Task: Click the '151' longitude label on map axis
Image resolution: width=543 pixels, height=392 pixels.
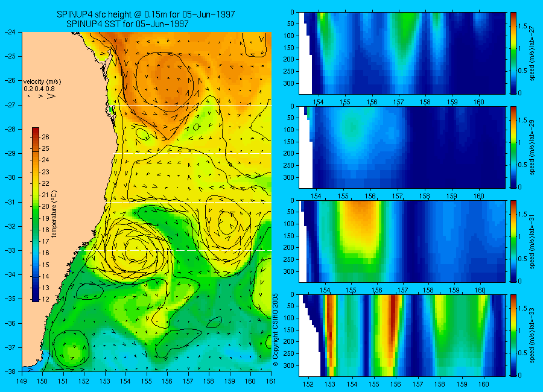Action: tap(63, 382)
